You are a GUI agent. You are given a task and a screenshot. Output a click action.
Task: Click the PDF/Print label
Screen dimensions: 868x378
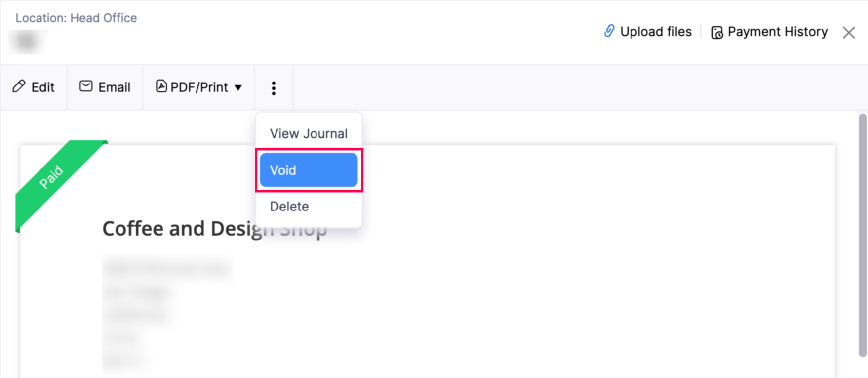tap(199, 87)
